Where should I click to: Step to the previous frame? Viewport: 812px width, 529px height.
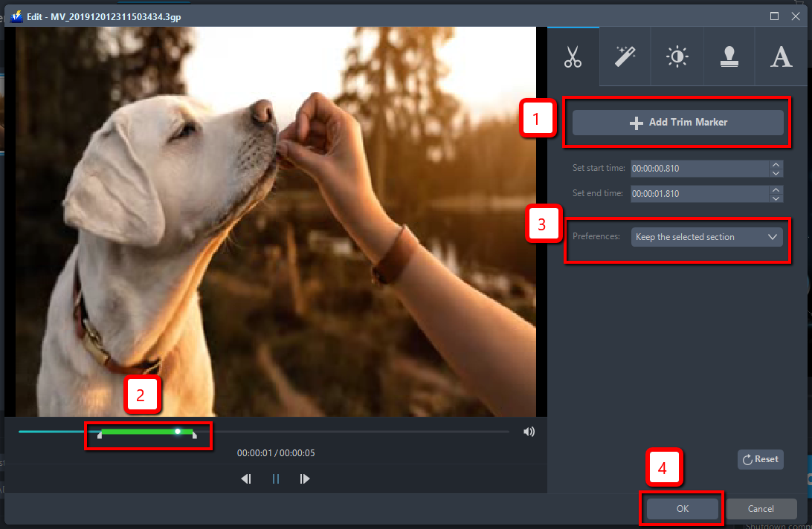246,479
